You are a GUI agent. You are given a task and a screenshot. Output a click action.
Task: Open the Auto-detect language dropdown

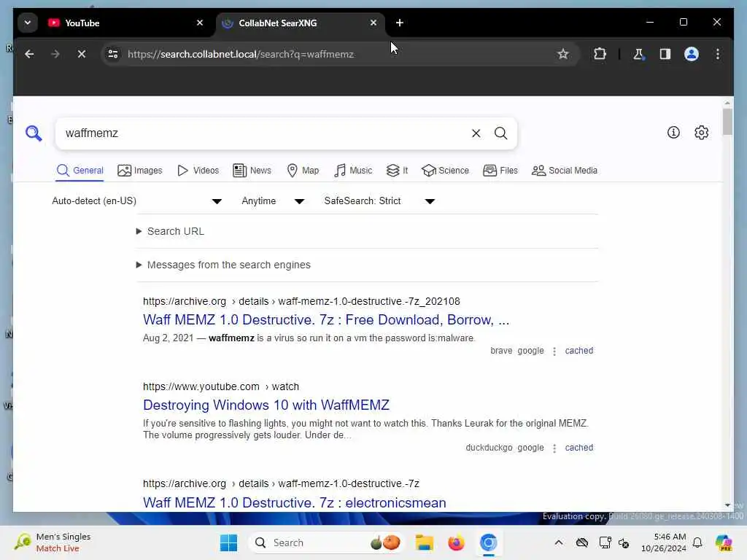[x=136, y=201]
